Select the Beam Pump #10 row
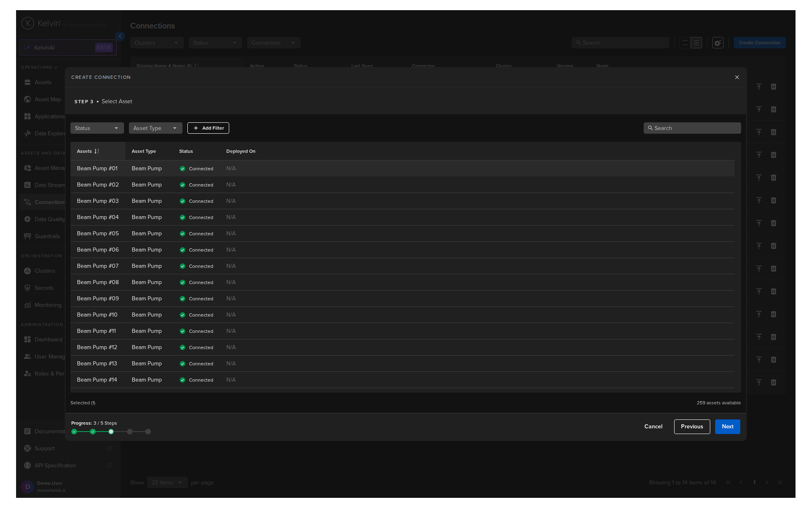812x508 pixels. (x=97, y=315)
